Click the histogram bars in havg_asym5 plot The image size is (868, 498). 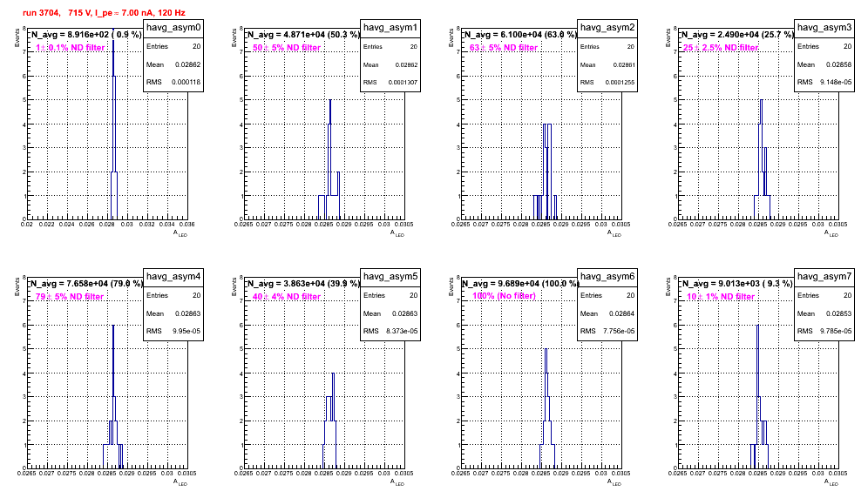(x=330, y=421)
